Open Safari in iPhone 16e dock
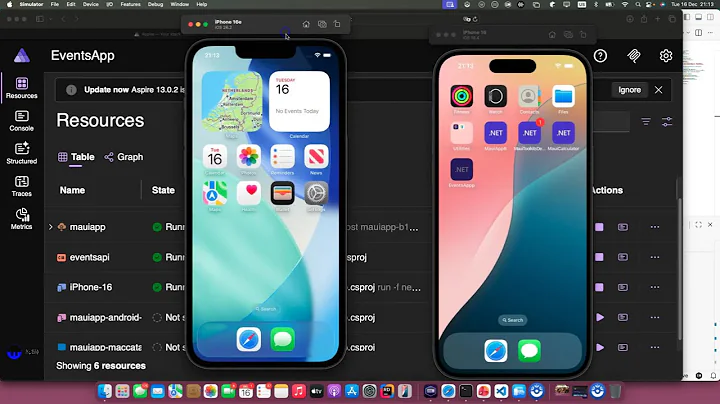Screen dimensions: 720x404 click(x=248, y=340)
